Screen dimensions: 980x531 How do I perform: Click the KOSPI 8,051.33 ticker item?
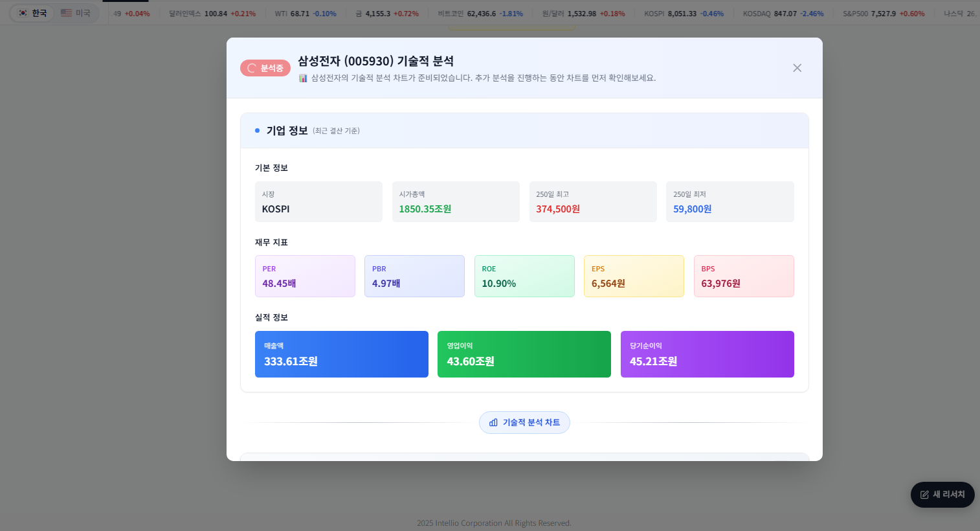684,14
